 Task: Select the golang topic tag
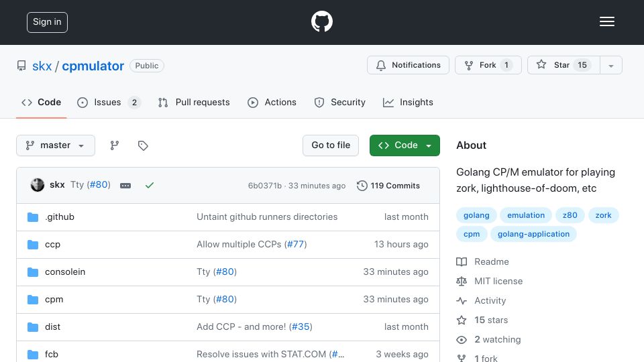(476, 215)
